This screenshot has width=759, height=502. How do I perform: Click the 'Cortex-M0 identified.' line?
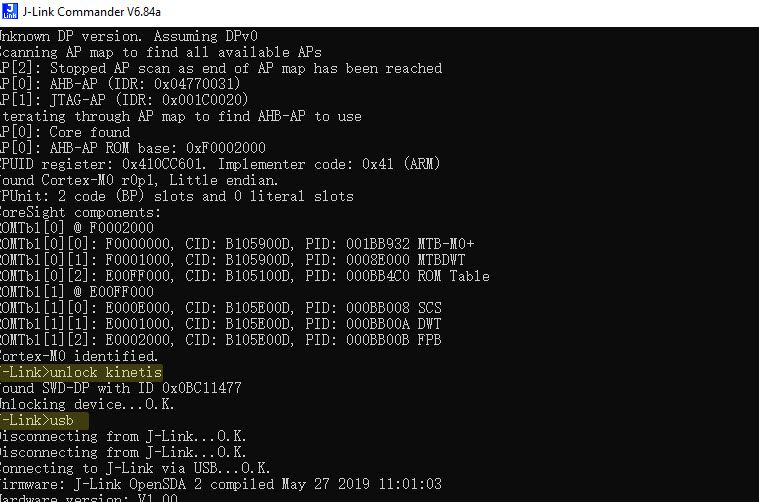click(78, 356)
